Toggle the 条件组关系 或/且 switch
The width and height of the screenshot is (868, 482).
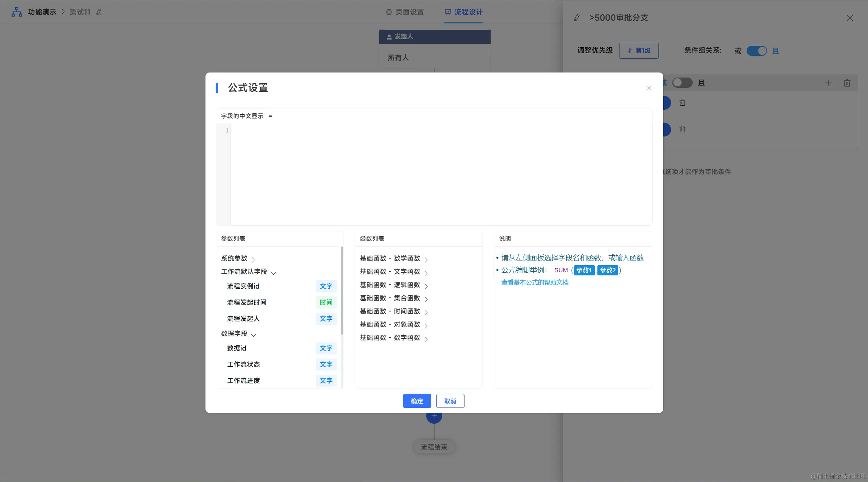pos(756,51)
